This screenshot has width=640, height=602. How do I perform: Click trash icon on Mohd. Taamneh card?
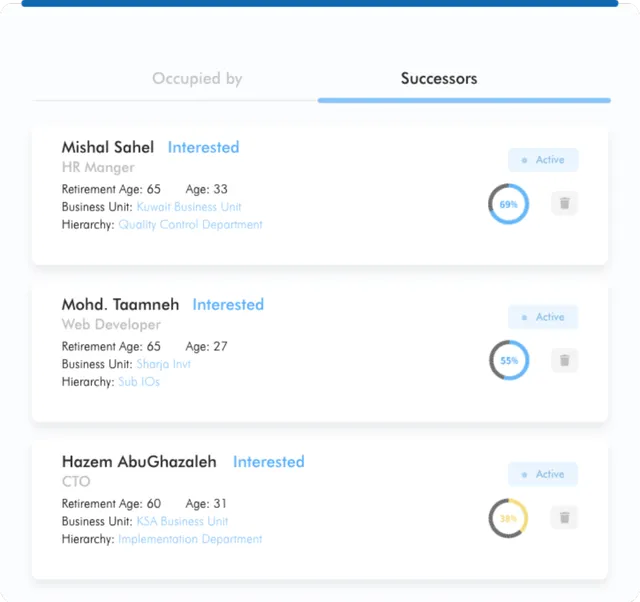pyautogui.click(x=564, y=361)
